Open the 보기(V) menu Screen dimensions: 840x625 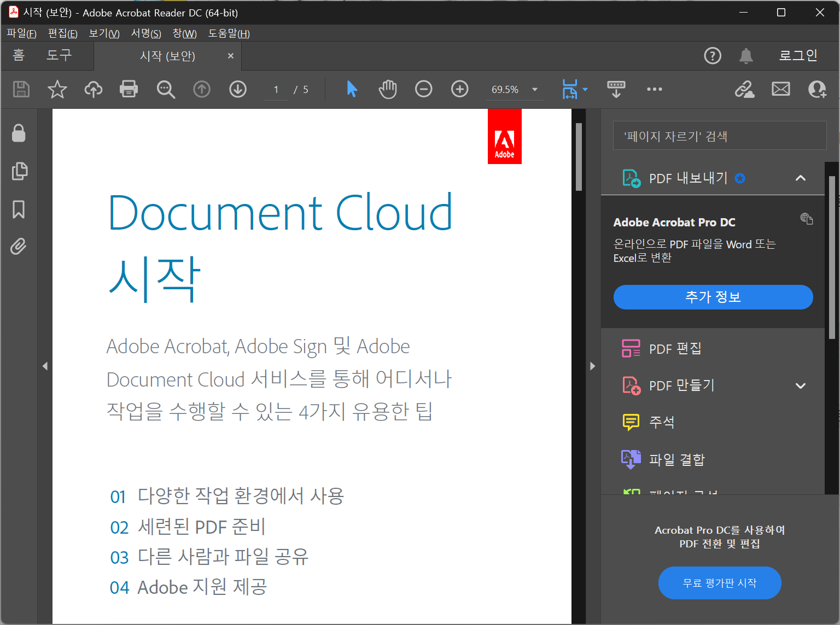104,33
